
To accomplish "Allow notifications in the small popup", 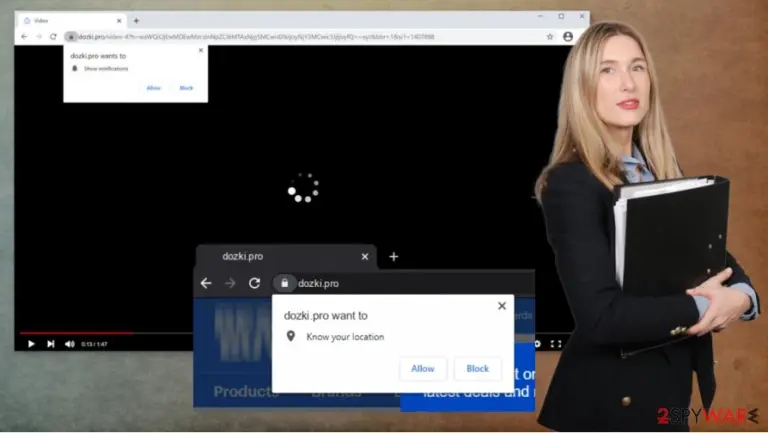I will coord(153,88).
